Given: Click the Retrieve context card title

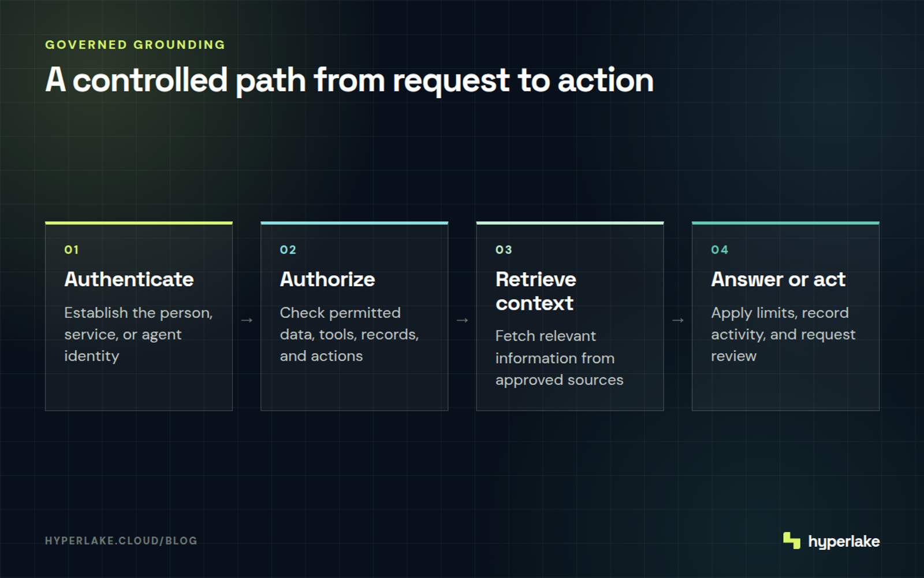Looking at the screenshot, I should pyautogui.click(x=536, y=291).
